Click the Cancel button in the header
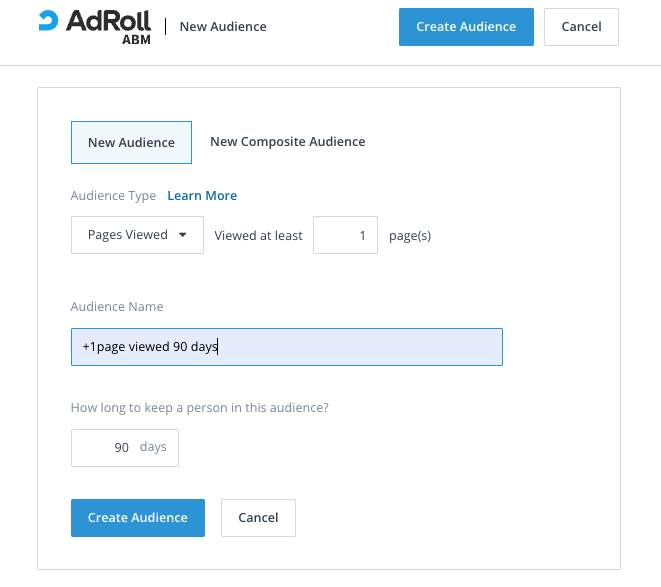This screenshot has width=661, height=587. pos(581,27)
